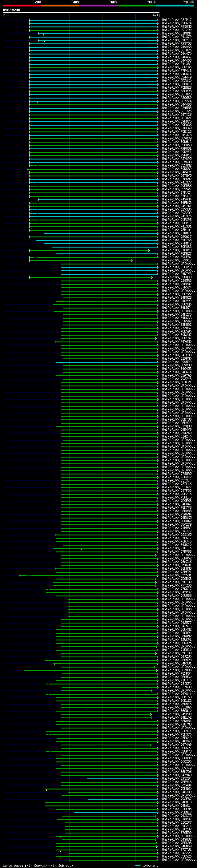Select hit label UniRef100_O42226

[177, 853]
